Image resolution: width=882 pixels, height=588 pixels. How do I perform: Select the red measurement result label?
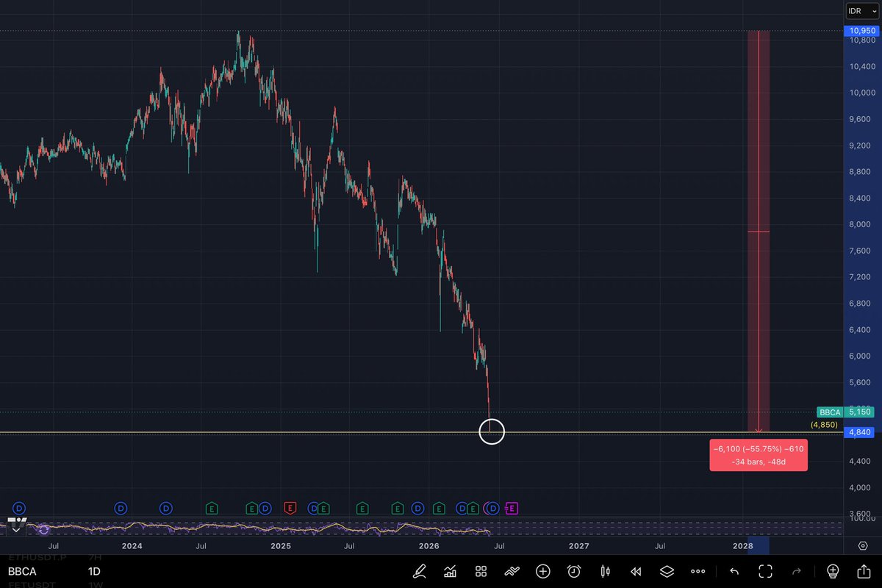[x=759, y=456]
